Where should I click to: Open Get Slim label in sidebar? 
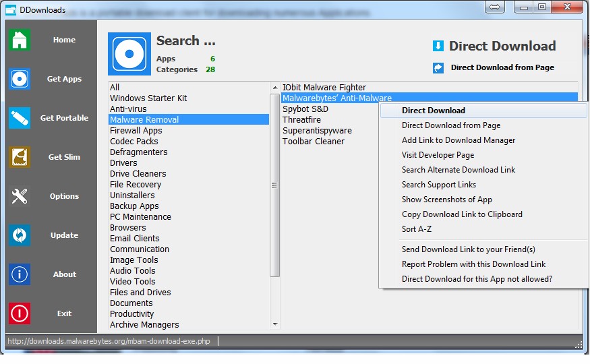click(64, 157)
